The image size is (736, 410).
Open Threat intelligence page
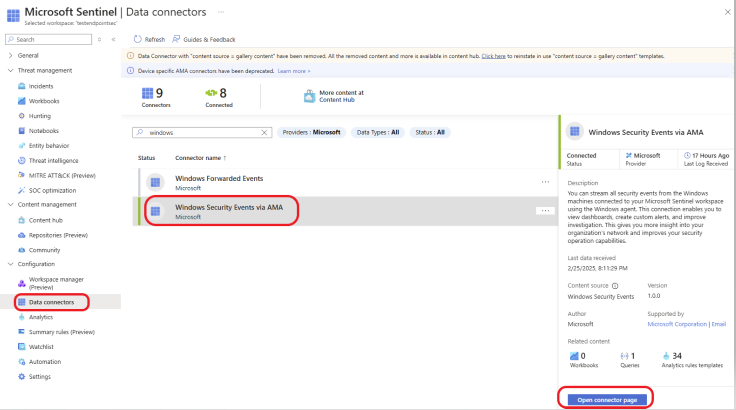(x=53, y=161)
